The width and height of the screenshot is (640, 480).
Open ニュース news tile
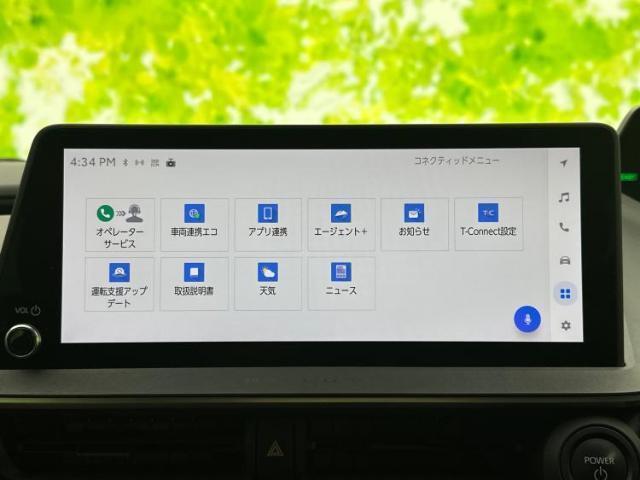[x=341, y=284]
